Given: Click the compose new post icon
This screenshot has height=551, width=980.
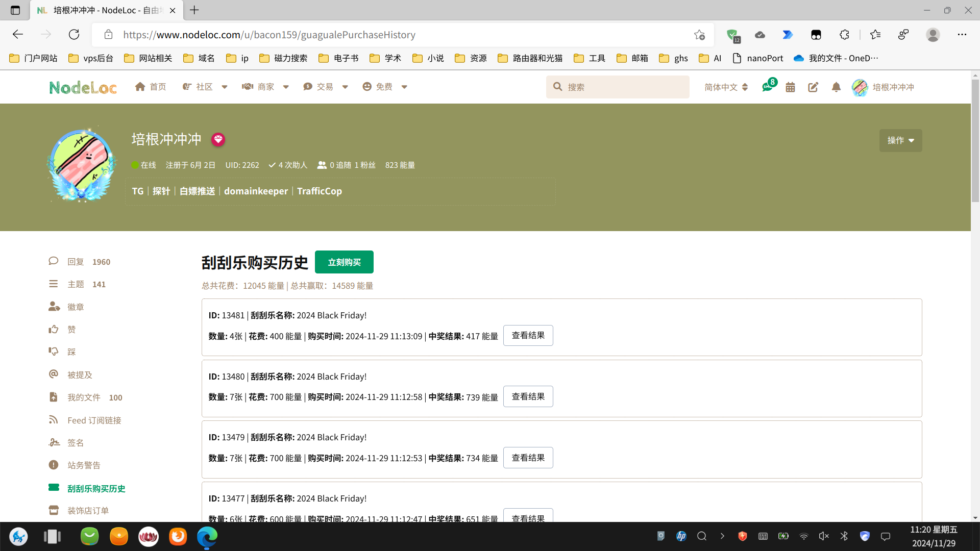Looking at the screenshot, I should [x=813, y=87].
